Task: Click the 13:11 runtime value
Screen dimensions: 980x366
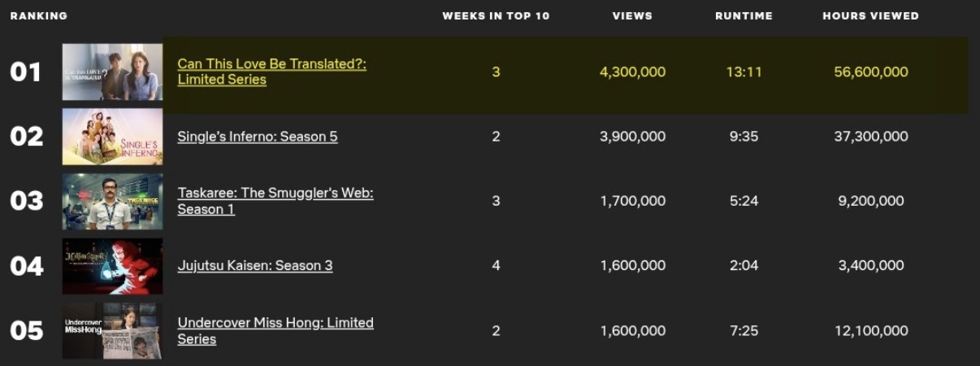Action: point(744,72)
